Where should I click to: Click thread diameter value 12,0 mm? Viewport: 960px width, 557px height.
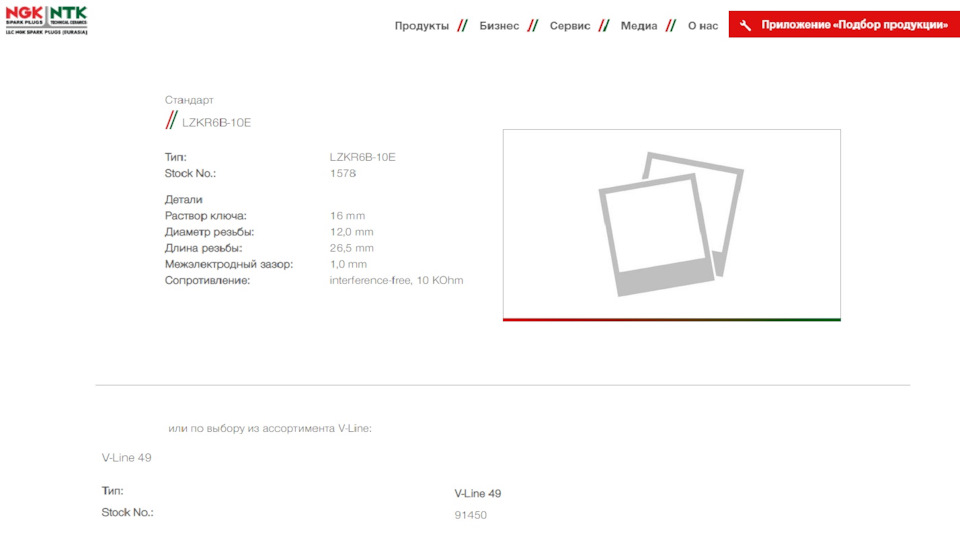pos(351,232)
